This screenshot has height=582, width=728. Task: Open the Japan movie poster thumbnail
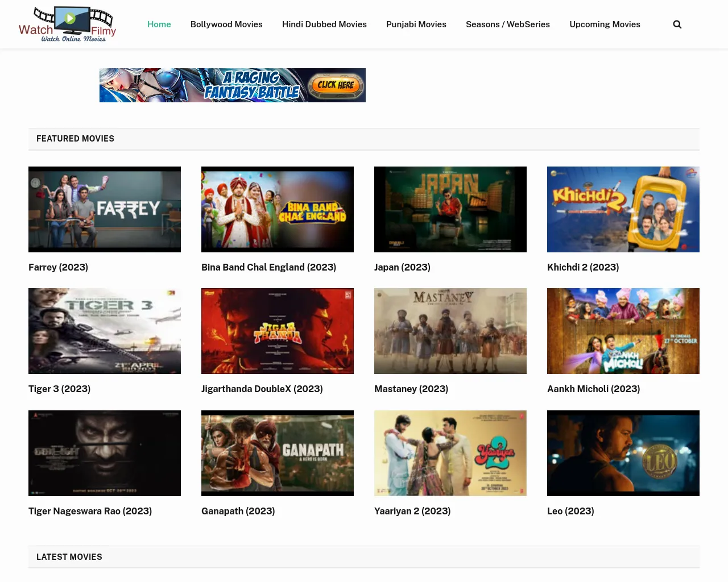(x=450, y=209)
